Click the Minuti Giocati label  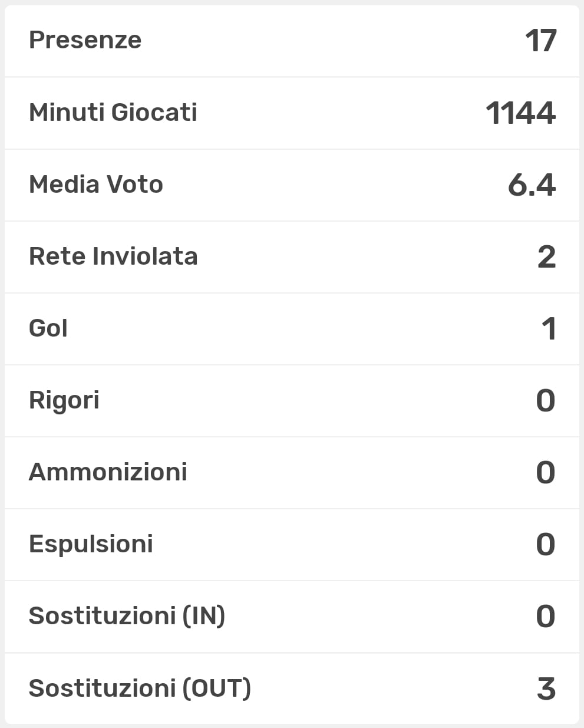(x=113, y=112)
